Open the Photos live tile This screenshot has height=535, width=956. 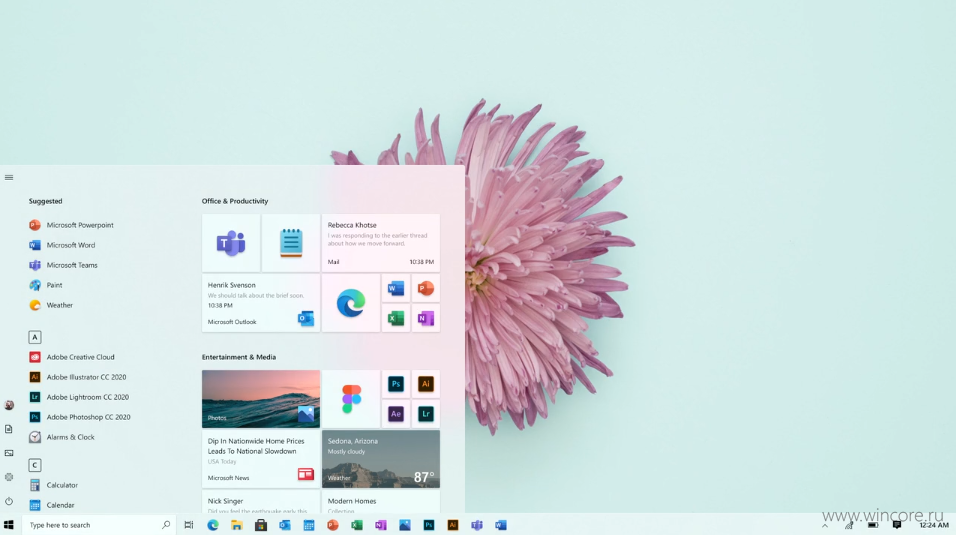(x=261, y=399)
